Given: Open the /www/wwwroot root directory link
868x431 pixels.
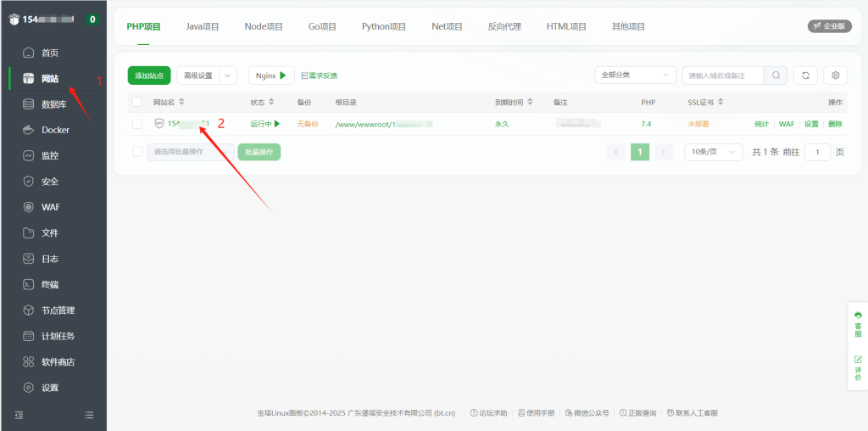Looking at the screenshot, I should point(384,124).
